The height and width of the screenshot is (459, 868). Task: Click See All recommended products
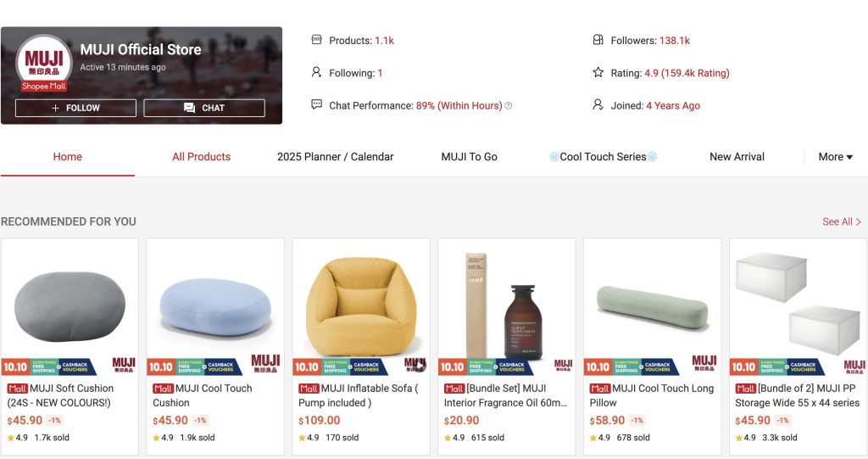pos(841,221)
